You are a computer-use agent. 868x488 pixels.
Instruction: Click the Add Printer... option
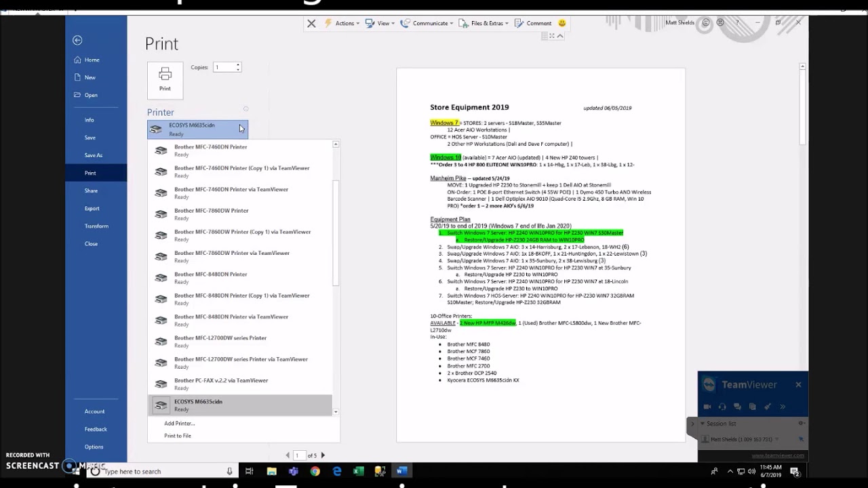179,423
